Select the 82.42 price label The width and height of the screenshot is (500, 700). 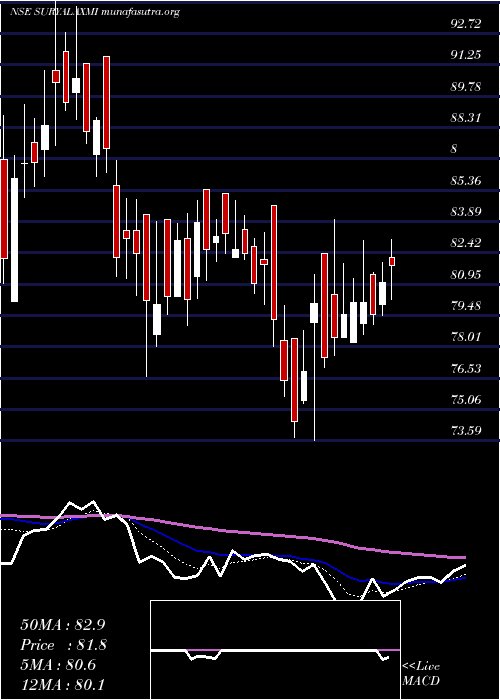[x=466, y=243]
